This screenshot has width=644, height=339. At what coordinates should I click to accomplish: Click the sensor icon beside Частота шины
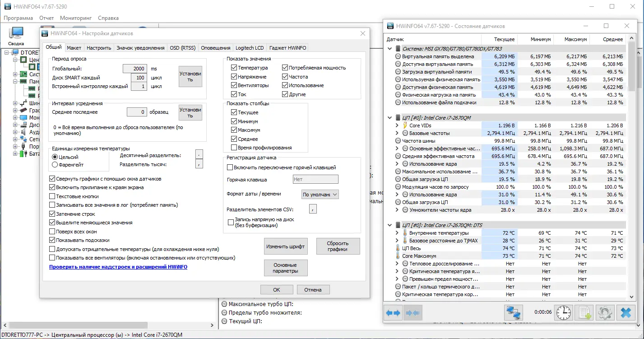(398, 141)
